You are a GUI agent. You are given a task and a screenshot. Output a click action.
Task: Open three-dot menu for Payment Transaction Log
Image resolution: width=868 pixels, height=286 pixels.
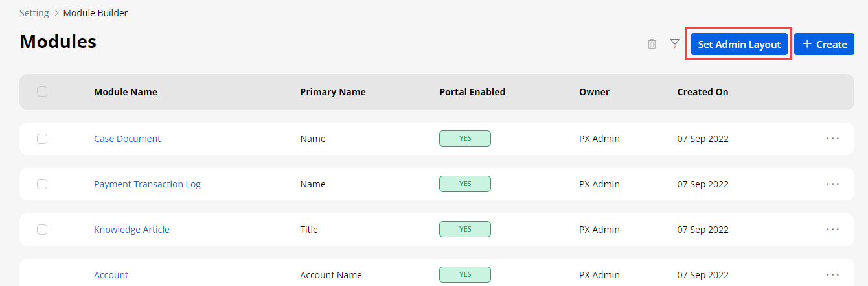pos(832,184)
